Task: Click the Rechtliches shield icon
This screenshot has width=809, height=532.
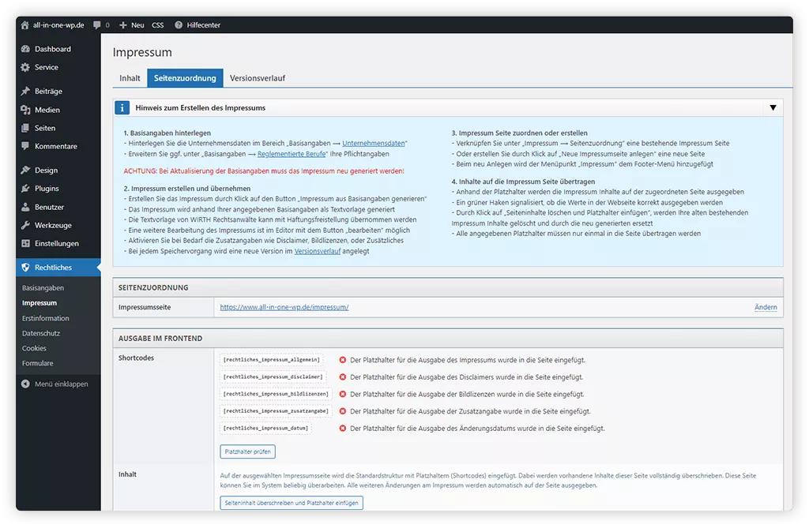Action: tap(26, 268)
